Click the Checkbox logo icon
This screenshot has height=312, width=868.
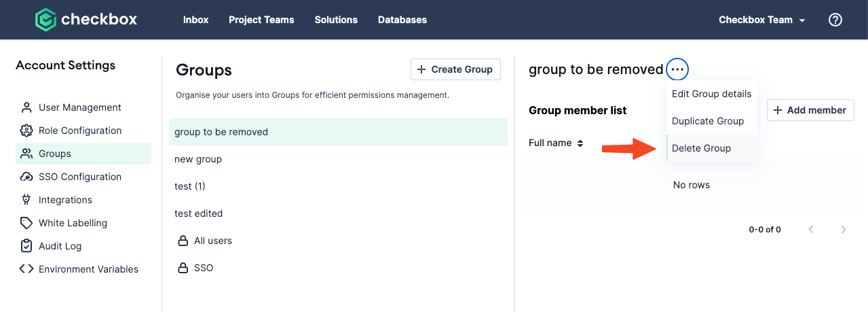coord(45,20)
